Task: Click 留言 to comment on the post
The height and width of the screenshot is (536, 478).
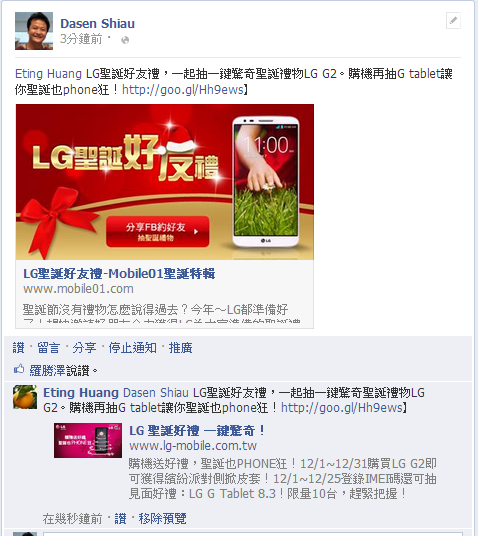Action: tap(48, 348)
